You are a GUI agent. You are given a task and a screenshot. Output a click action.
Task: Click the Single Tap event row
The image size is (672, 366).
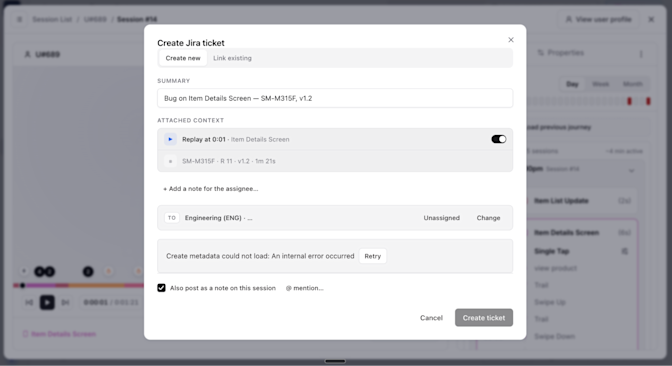click(552, 251)
